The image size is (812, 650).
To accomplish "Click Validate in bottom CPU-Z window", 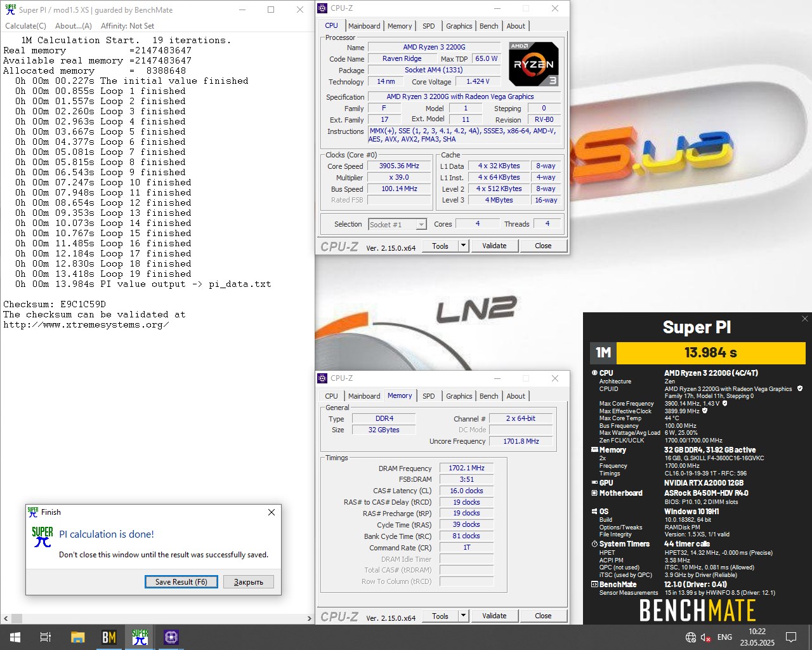I will pos(494,616).
